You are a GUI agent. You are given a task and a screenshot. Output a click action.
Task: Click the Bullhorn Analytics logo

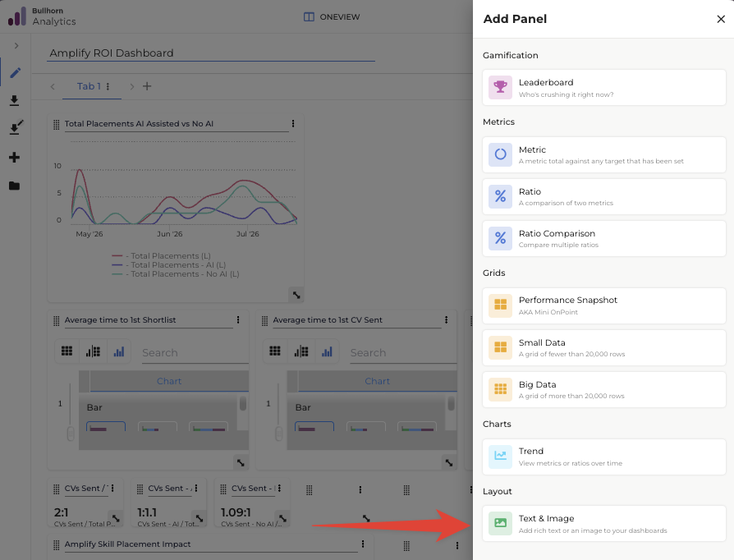[42, 16]
